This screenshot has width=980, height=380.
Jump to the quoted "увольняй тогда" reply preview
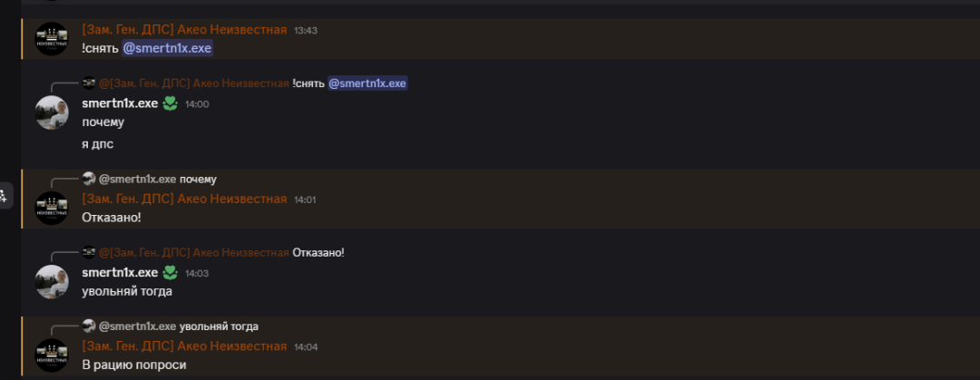click(219, 326)
